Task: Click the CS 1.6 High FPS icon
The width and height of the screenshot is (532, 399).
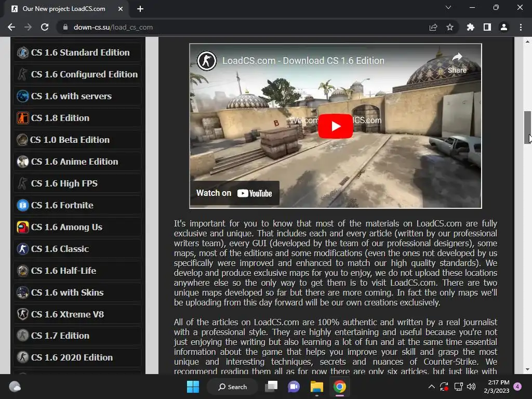Action: point(23,183)
